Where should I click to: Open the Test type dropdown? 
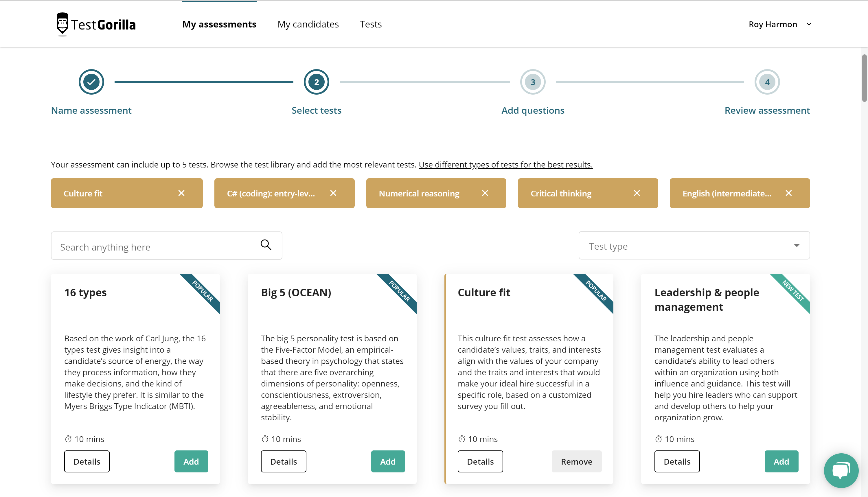point(694,246)
